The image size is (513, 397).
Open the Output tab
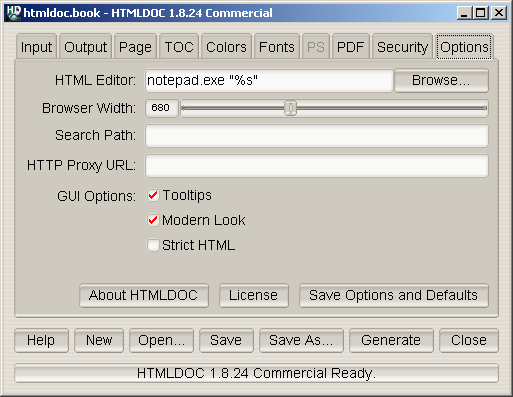point(85,46)
